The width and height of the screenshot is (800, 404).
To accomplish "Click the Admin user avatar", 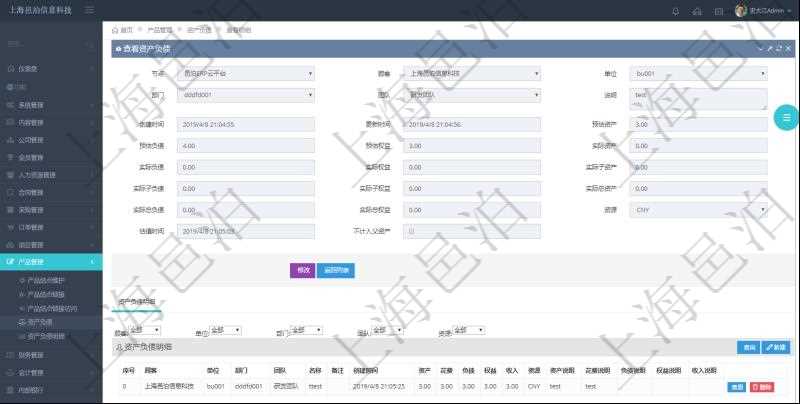I will (x=740, y=11).
